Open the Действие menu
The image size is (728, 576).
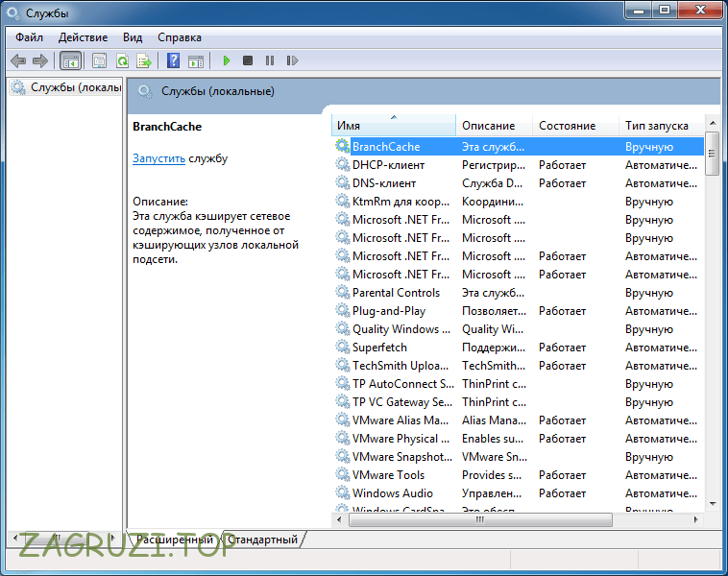pos(84,37)
